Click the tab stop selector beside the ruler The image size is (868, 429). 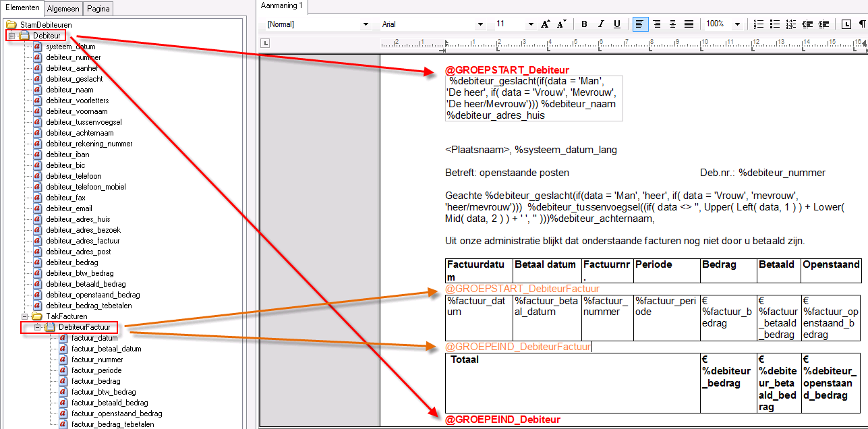point(266,44)
